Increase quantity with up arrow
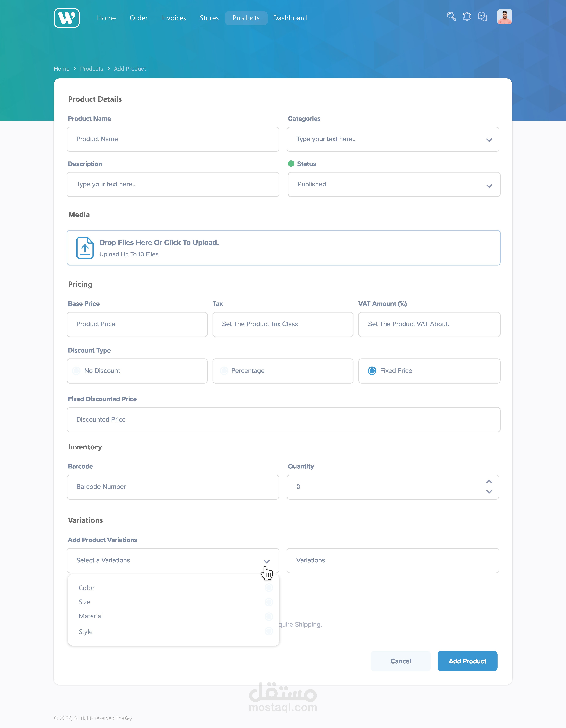Screen dimensions: 566x728 [x=489, y=482]
